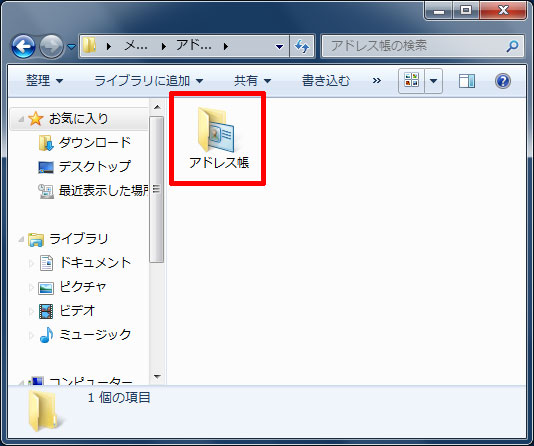Show more toolbar commands via chevron
This screenshot has width=534, height=446.
[x=377, y=81]
